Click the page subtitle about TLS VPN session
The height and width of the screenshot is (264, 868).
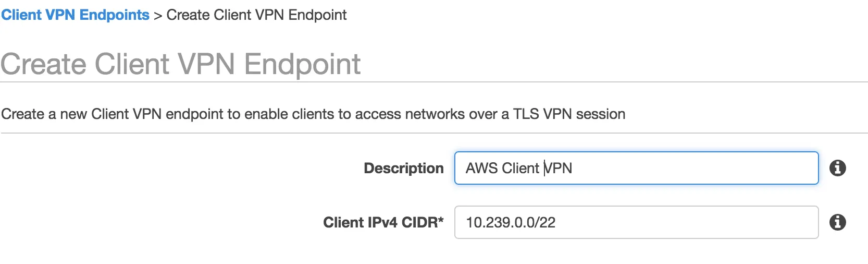pos(313,114)
